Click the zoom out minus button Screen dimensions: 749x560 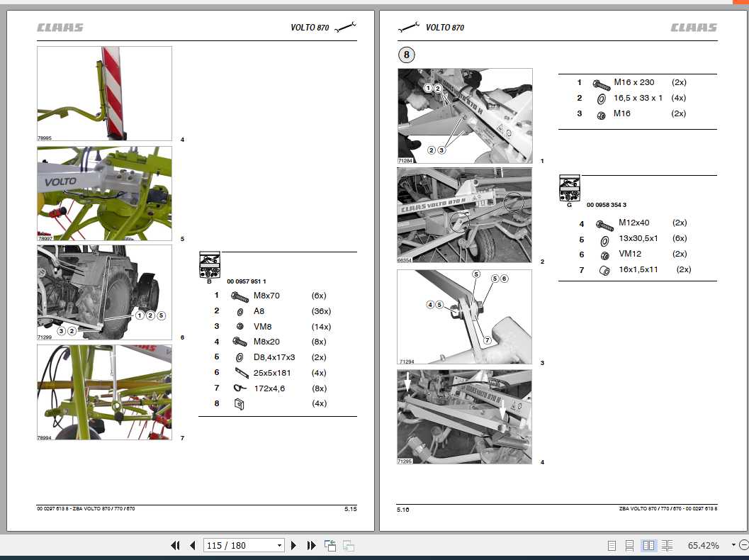(744, 544)
